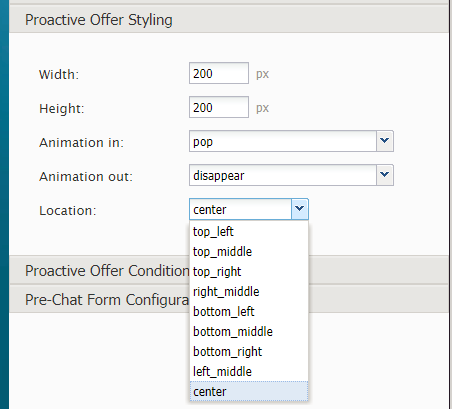Pick bottom_left in the dropdown list
Screen dimensions: 452x409
[x=249, y=312]
